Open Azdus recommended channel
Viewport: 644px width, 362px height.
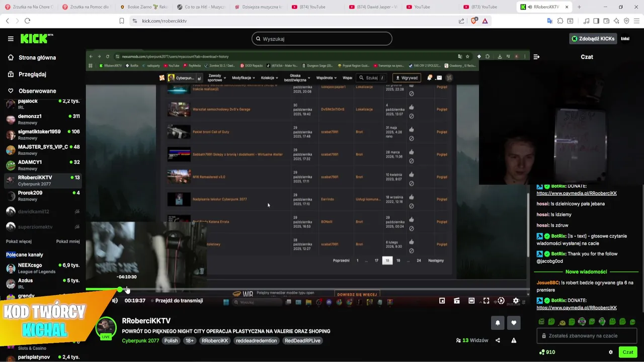coord(42,284)
